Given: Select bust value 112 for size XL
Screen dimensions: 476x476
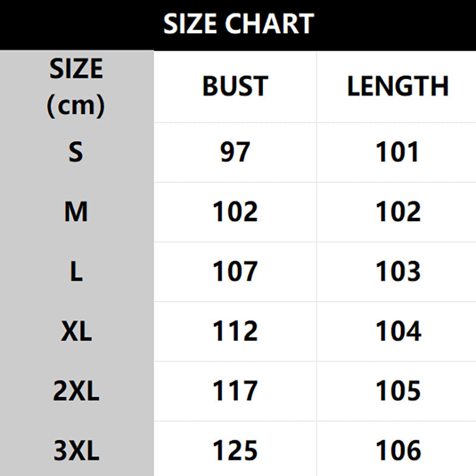Looking at the screenshot, I should [235, 331].
